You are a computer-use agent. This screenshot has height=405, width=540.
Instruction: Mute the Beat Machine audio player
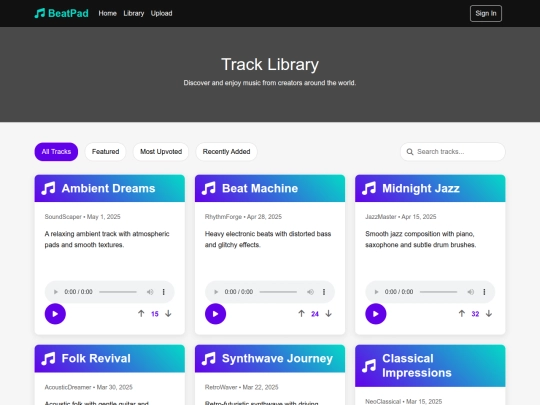coord(310,292)
